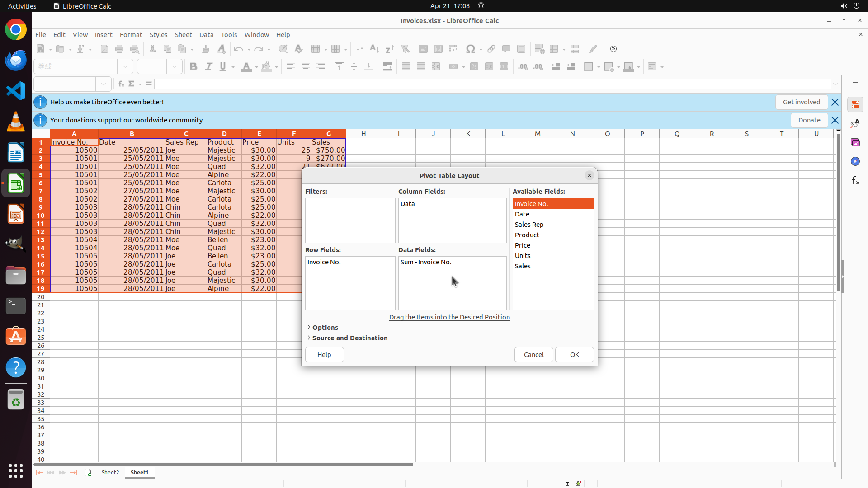Open the Data menu
This screenshot has width=868, height=488.
click(x=206, y=35)
